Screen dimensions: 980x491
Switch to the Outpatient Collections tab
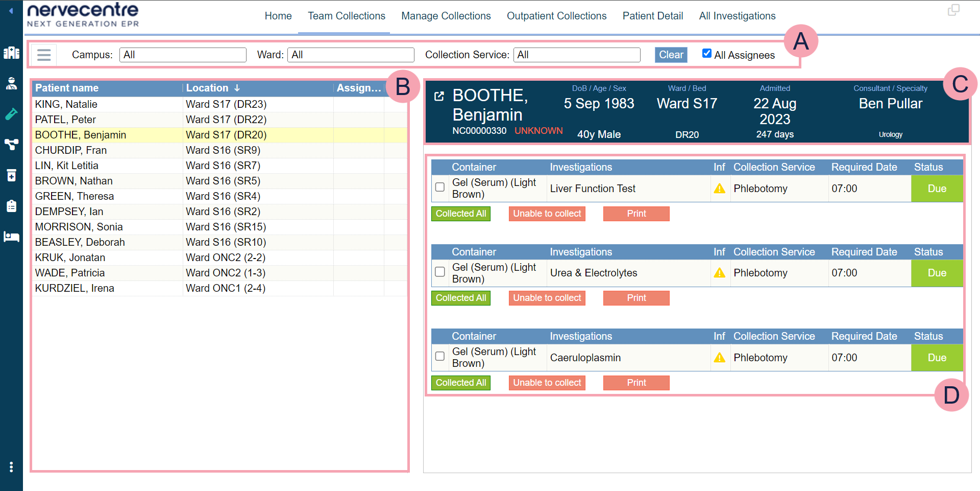pyautogui.click(x=556, y=16)
